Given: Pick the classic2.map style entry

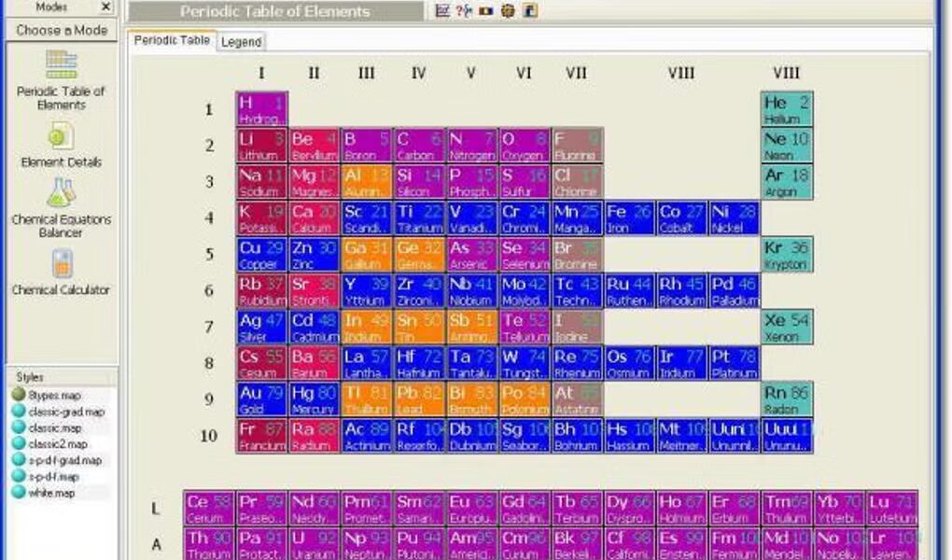Looking at the screenshot, I should (x=57, y=444).
